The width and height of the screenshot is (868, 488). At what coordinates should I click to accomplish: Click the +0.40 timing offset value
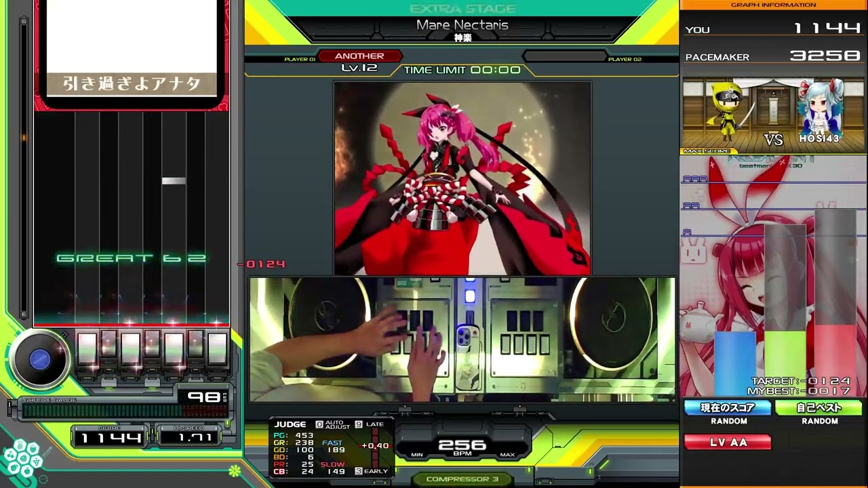point(375,446)
